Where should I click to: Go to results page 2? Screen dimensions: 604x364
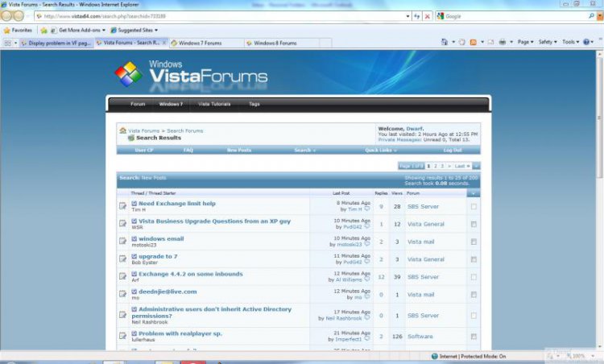tap(435, 166)
